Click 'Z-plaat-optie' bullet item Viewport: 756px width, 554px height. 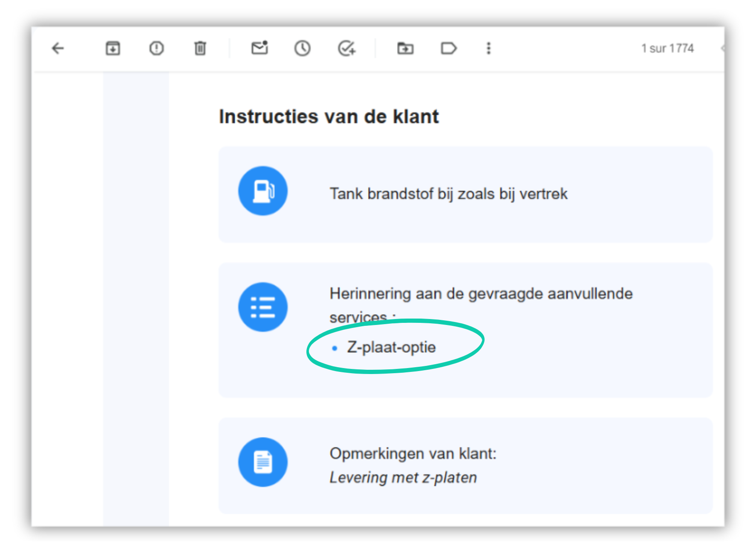click(391, 347)
